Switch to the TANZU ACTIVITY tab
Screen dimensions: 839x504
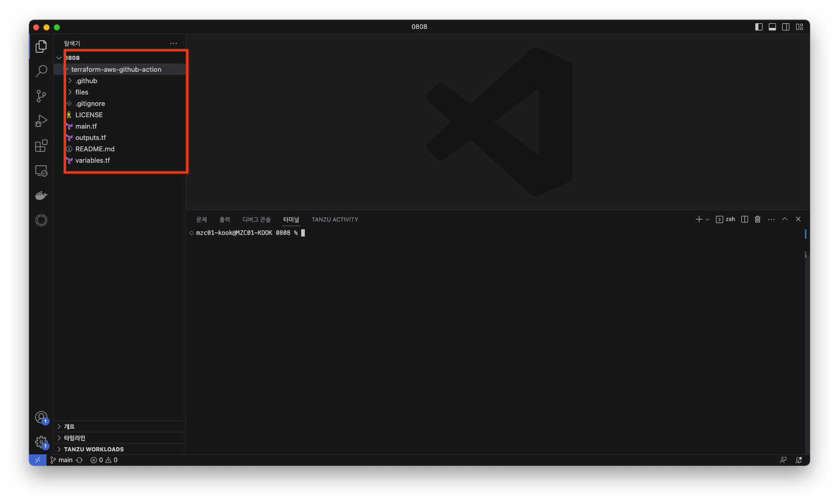coord(335,219)
